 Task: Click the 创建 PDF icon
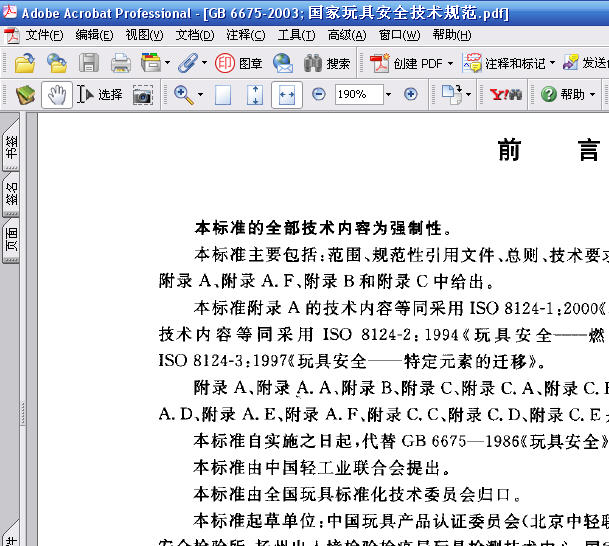[379, 63]
